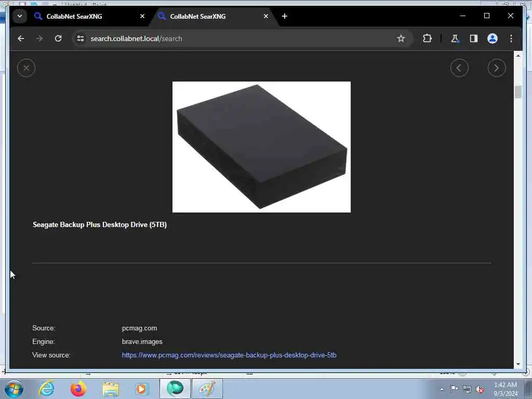The height and width of the screenshot is (399, 532).
Task: Bookmark this page with the star
Action: click(401, 38)
